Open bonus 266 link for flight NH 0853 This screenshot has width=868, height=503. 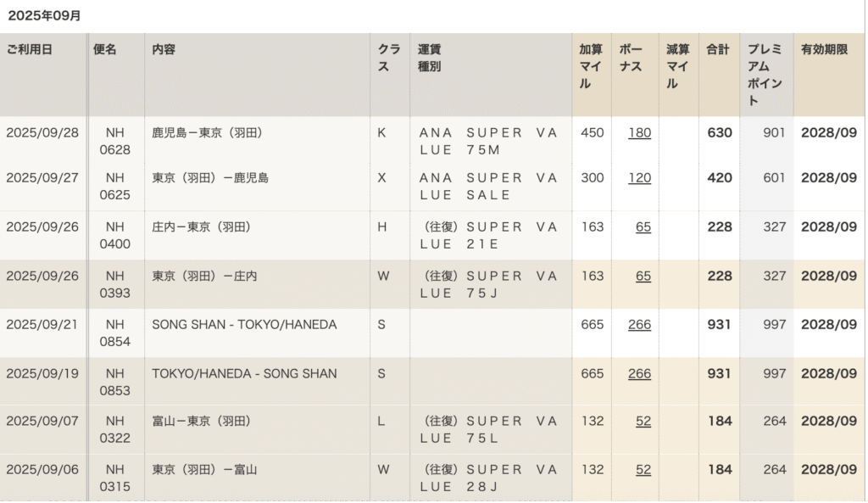click(639, 374)
